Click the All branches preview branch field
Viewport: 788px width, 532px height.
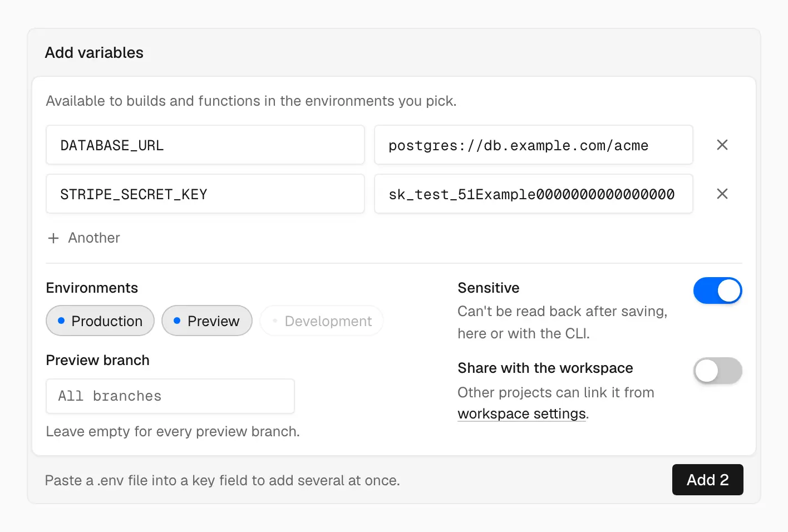click(x=170, y=396)
